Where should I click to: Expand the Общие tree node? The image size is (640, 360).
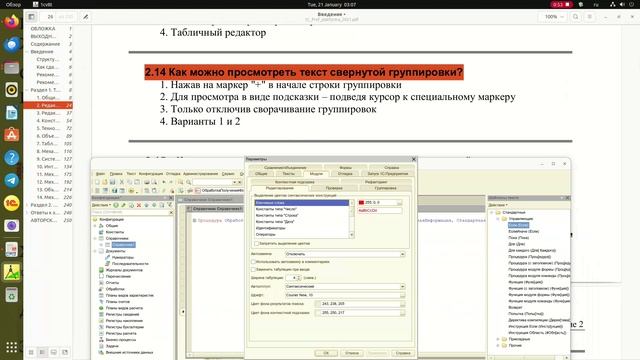(96, 226)
